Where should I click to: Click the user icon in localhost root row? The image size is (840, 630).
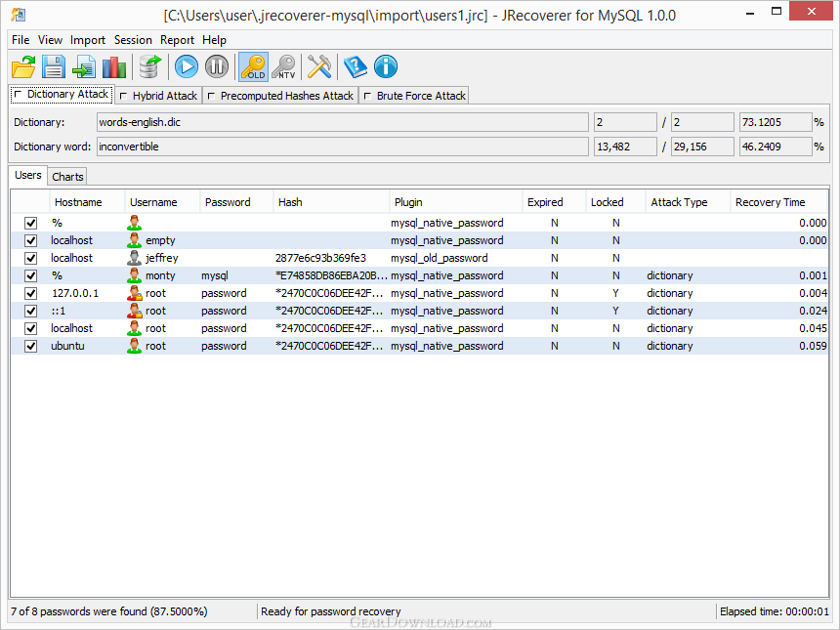point(134,328)
